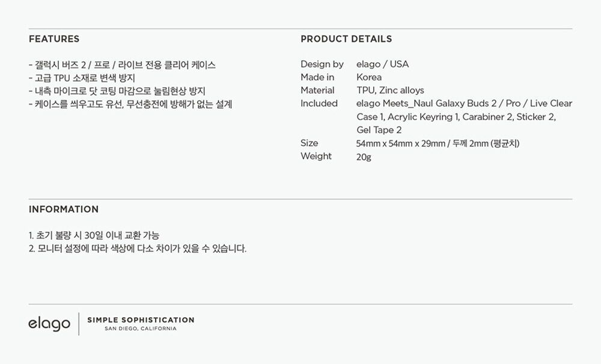Click the Size label

point(310,144)
